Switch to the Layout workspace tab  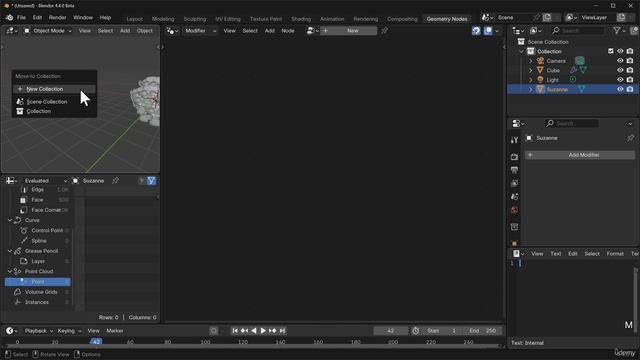tap(134, 19)
